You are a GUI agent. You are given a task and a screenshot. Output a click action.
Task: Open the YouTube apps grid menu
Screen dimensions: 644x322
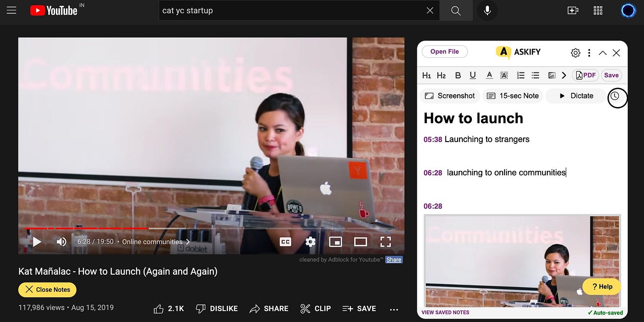tap(598, 10)
